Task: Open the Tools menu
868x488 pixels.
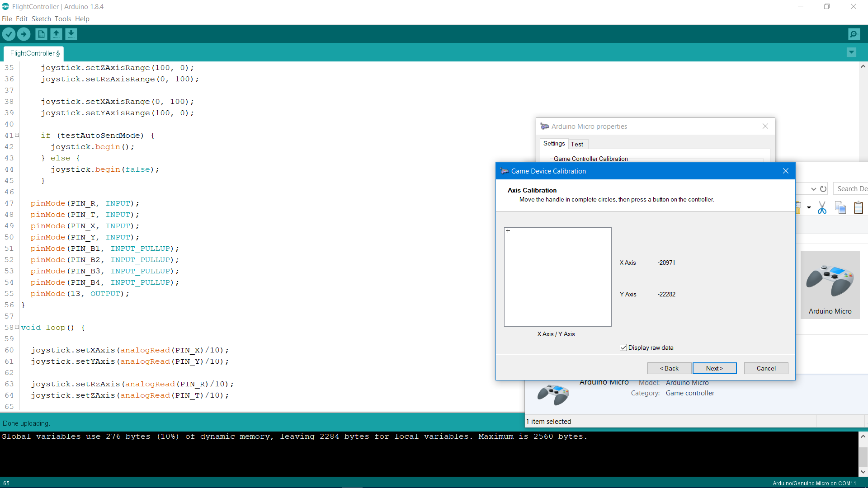Action: click(x=62, y=19)
